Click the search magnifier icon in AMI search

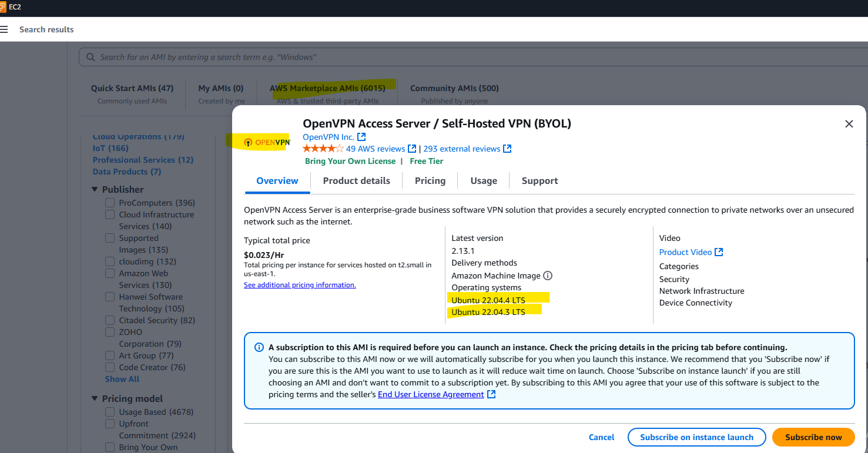[x=91, y=57]
